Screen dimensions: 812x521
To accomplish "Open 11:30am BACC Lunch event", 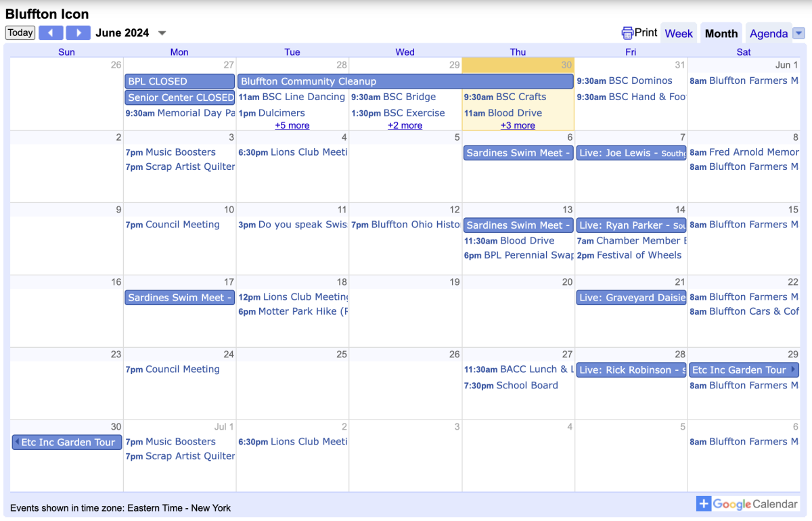I will coord(518,369).
